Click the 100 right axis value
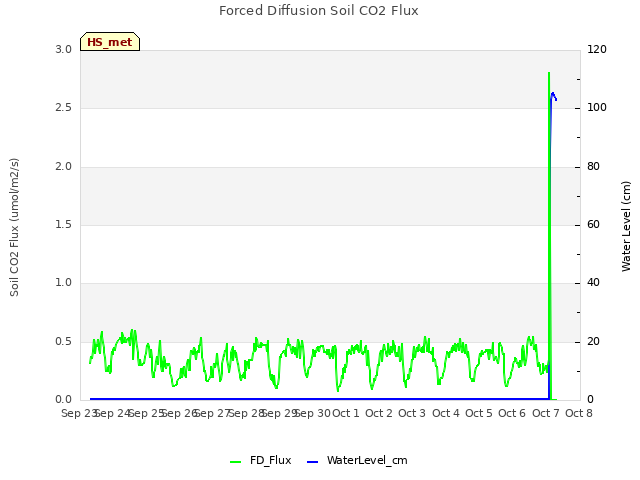 (597, 107)
